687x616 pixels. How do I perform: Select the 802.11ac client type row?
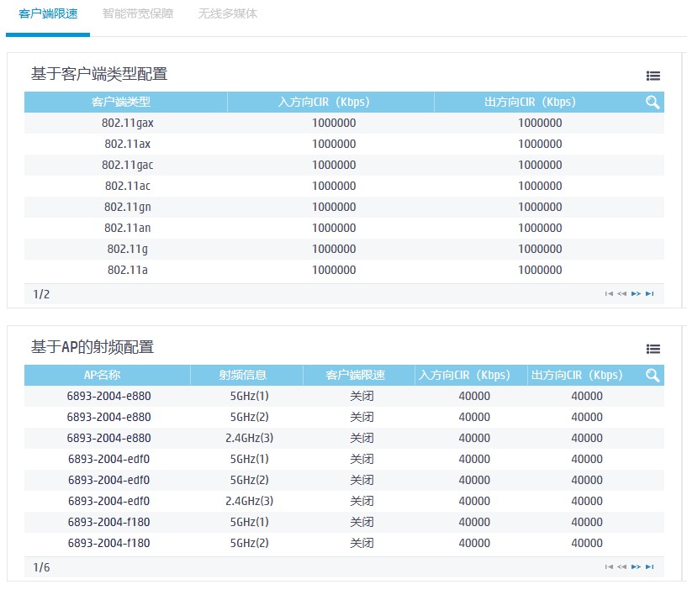point(128,186)
